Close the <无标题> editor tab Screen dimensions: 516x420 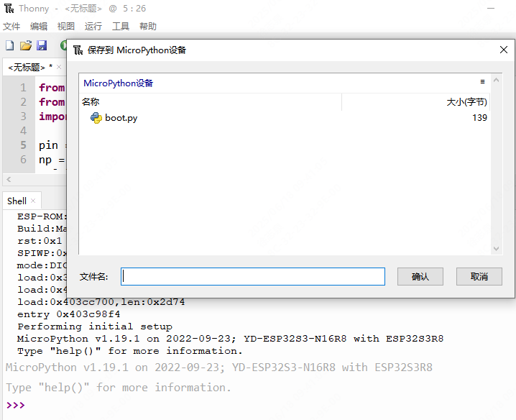(60, 67)
